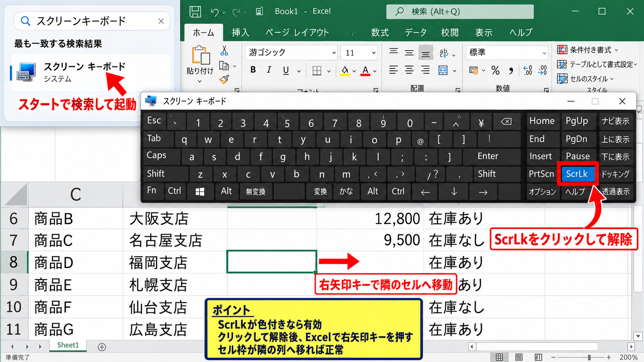This screenshot has height=362, width=644.
Task: Click the cell Borders icon
Action: [317, 70]
